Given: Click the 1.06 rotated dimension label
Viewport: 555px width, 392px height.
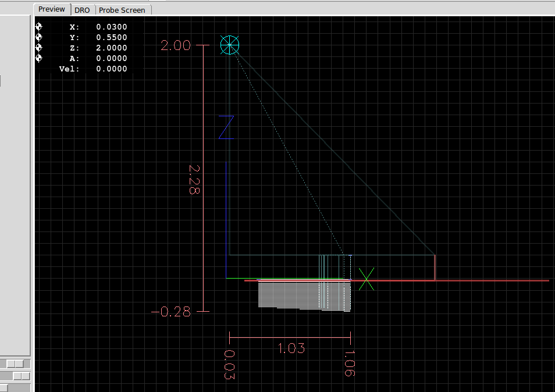Looking at the screenshot, I should pyautogui.click(x=349, y=364).
